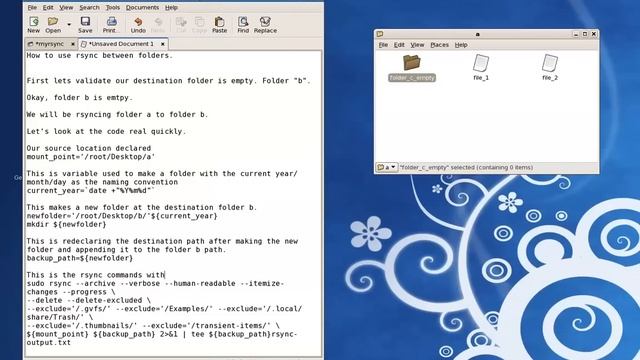The height and width of the screenshot is (360, 640).
Task: Close the file browser window
Action: coord(594,34)
